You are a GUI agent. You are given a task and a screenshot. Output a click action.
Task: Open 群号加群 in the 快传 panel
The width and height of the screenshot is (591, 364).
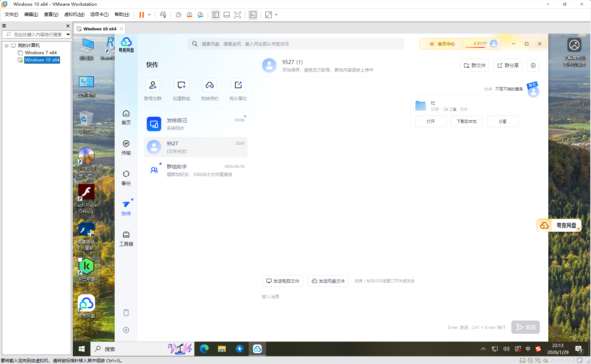click(x=153, y=89)
